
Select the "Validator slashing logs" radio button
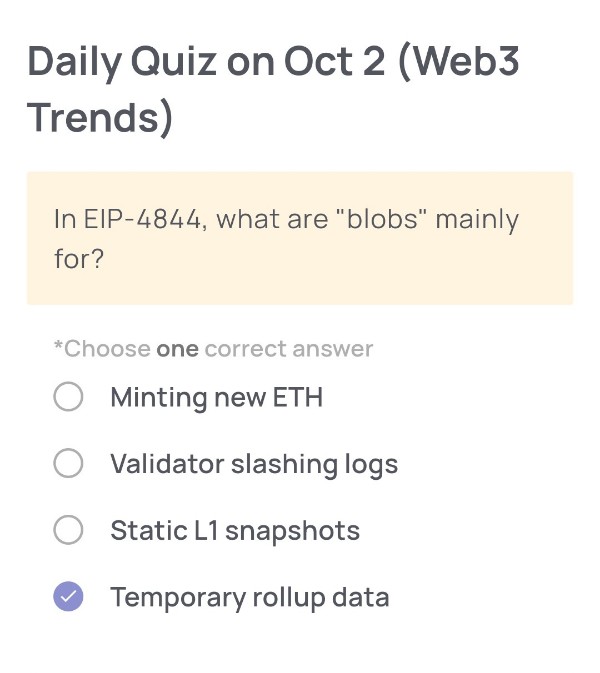click(68, 464)
